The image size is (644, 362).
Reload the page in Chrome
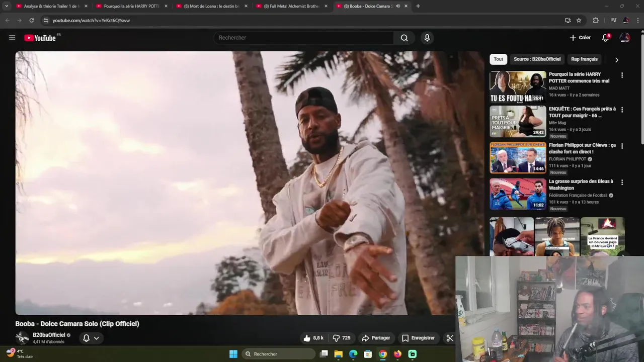(x=31, y=20)
